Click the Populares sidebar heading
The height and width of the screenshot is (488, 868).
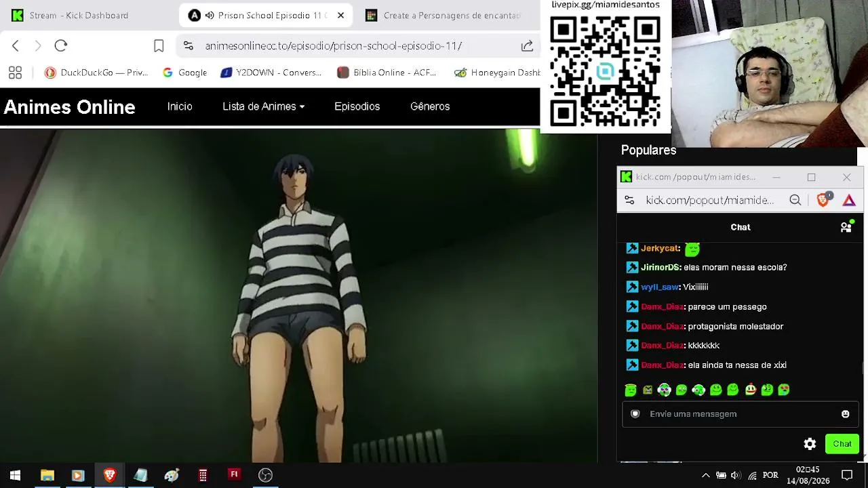pyautogui.click(x=648, y=150)
